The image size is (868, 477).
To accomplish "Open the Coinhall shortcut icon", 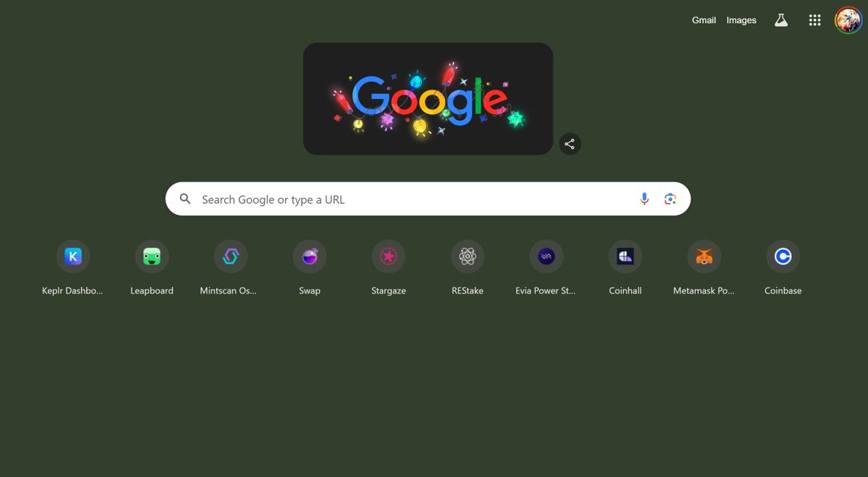I will [x=625, y=257].
